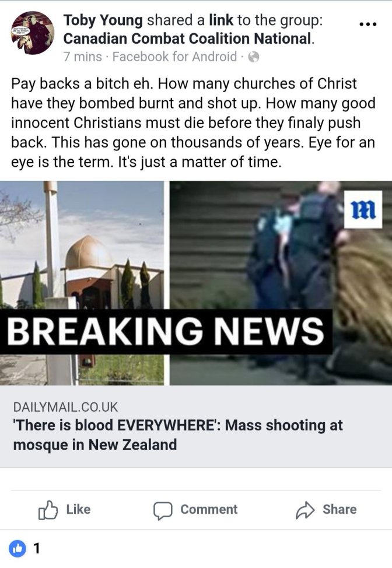This screenshot has width=392, height=568.
Task: Toggle the Like button text
Action: (x=78, y=509)
